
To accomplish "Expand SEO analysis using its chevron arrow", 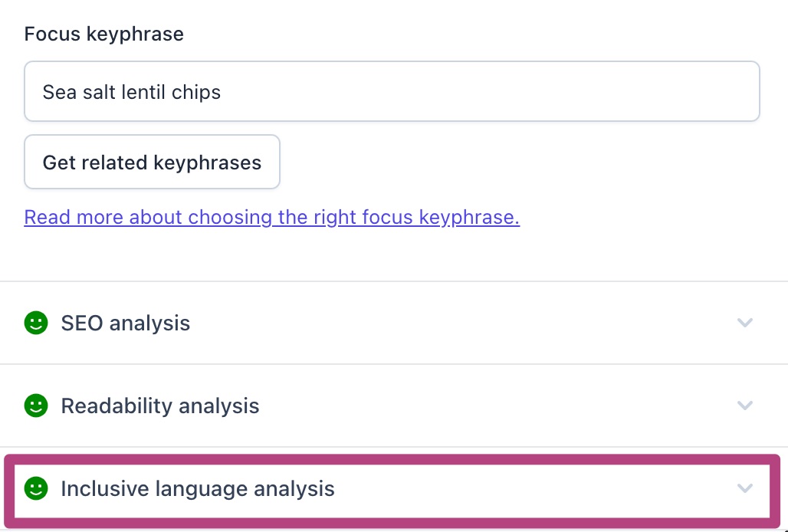I will tap(745, 323).
